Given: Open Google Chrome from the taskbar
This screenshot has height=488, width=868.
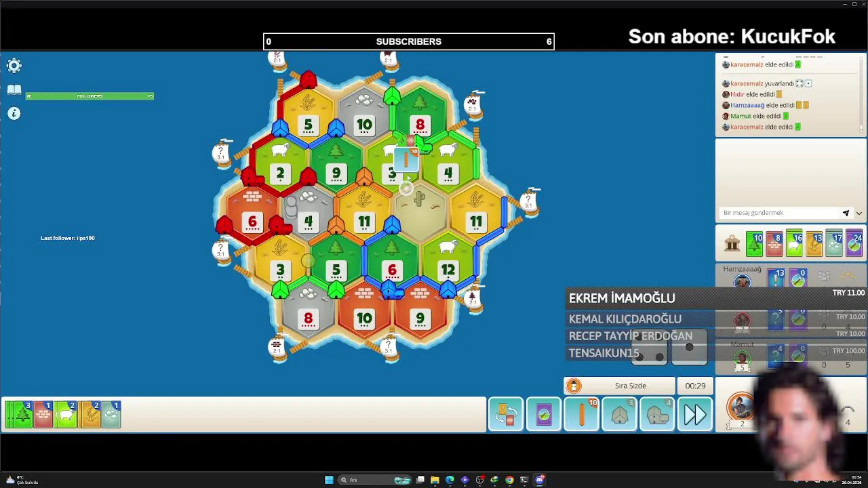Looking at the screenshot, I should (x=509, y=480).
